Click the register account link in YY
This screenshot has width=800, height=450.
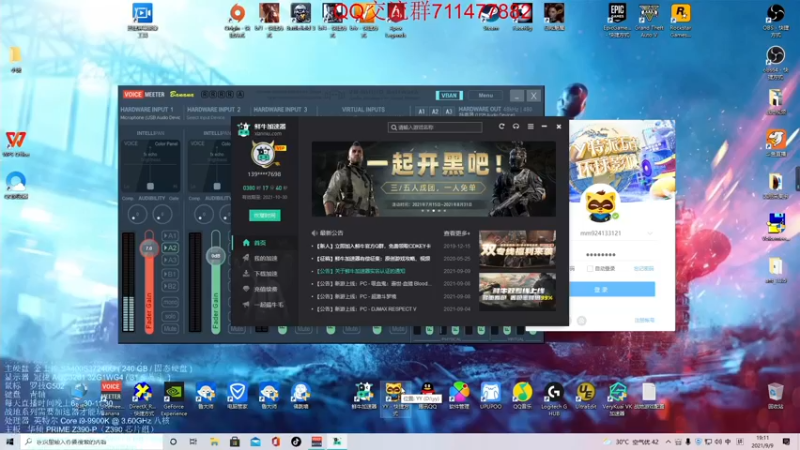(x=644, y=320)
